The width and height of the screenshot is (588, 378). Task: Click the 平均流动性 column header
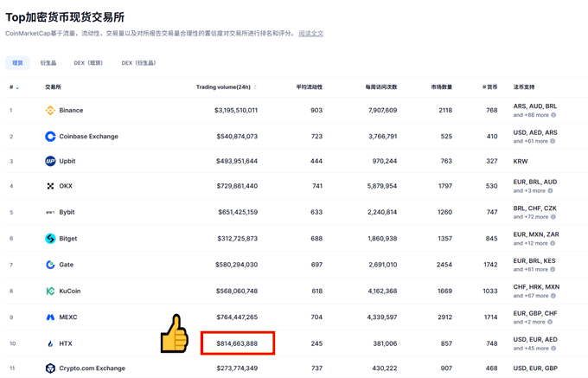(309, 87)
